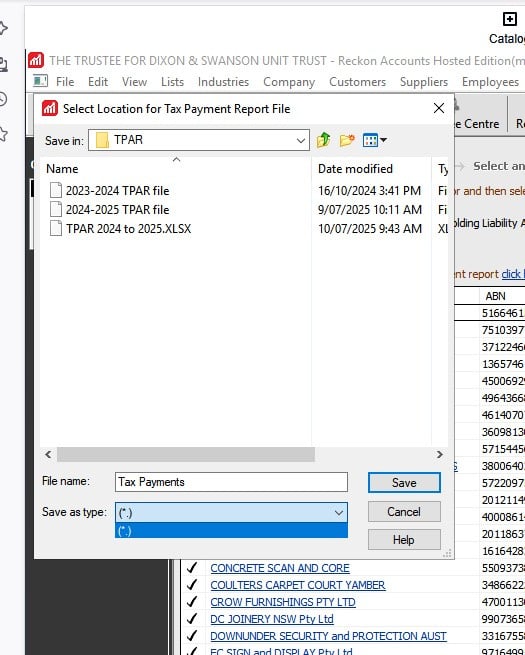
Task: Click the Catalog plus icon
Action: click(x=509, y=19)
